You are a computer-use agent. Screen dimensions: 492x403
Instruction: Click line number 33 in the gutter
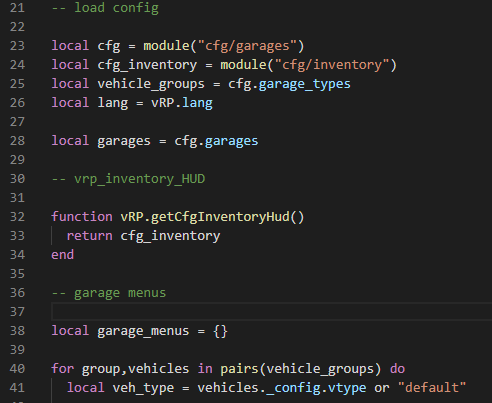tap(17, 236)
